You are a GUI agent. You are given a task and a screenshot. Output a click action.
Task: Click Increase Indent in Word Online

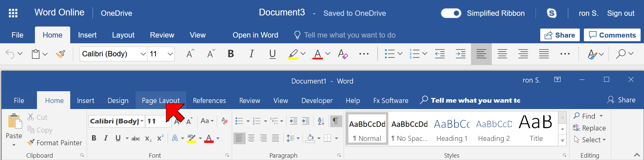click(461, 54)
